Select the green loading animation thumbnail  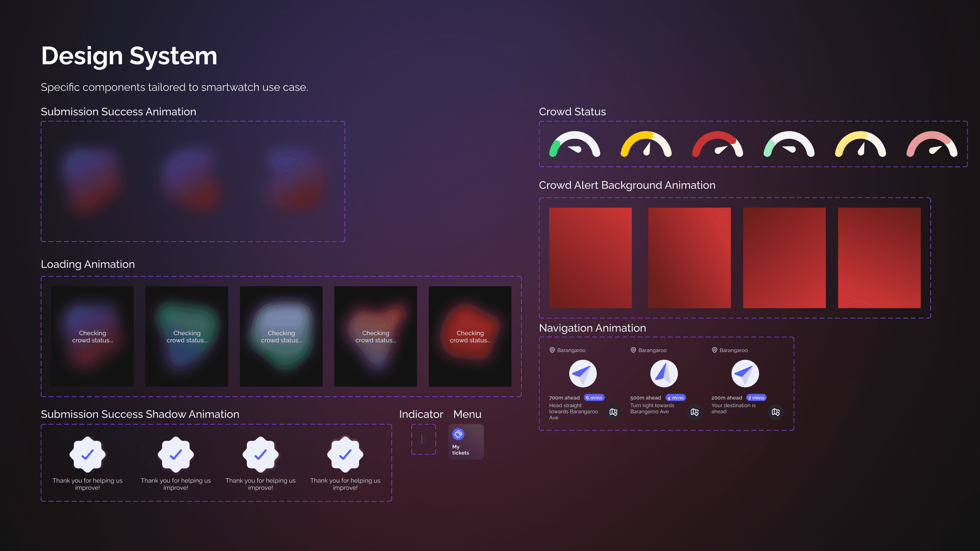pos(187,336)
